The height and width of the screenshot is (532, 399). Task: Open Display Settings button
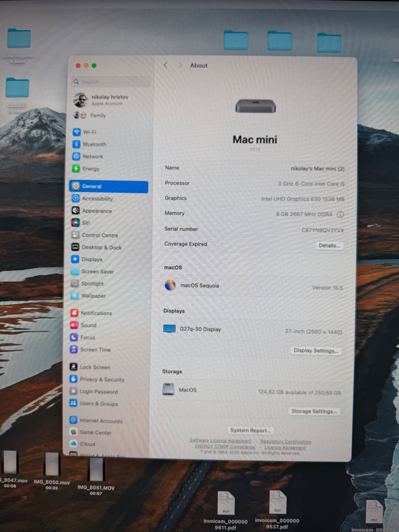tap(316, 351)
